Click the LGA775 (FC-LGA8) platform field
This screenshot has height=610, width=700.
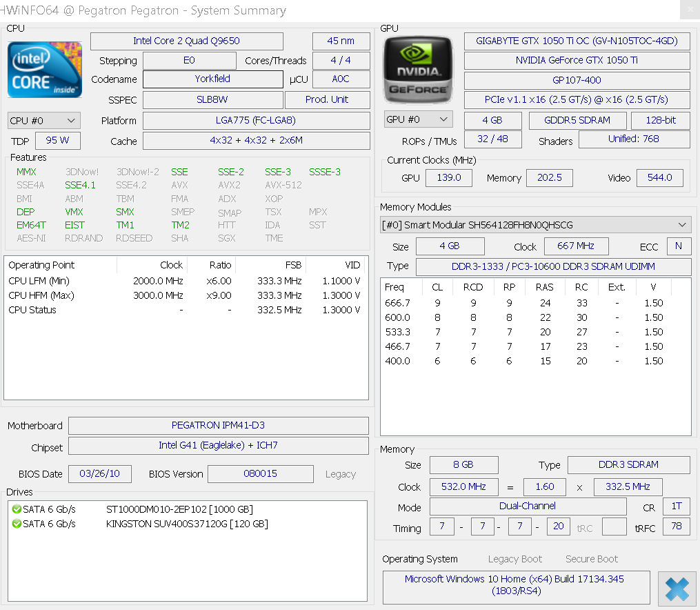[x=257, y=121]
